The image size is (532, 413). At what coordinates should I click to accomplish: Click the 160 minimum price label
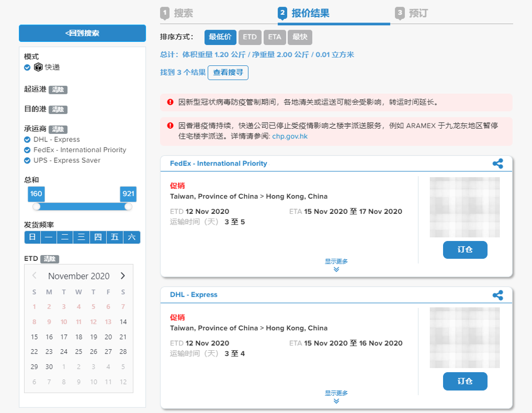pyautogui.click(x=36, y=194)
